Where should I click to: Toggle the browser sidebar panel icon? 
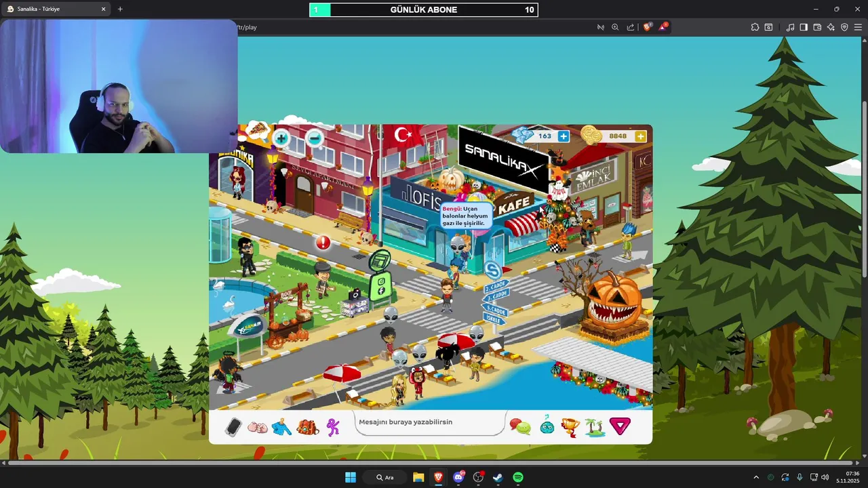tap(804, 27)
